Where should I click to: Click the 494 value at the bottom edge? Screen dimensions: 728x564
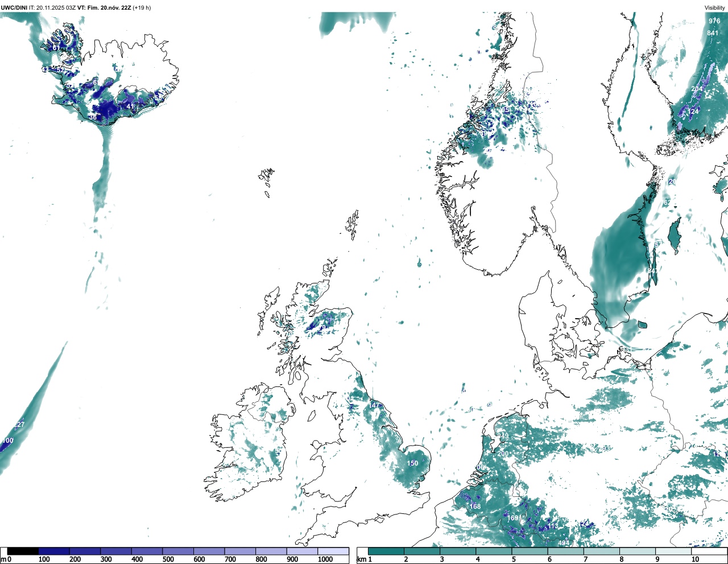click(564, 543)
